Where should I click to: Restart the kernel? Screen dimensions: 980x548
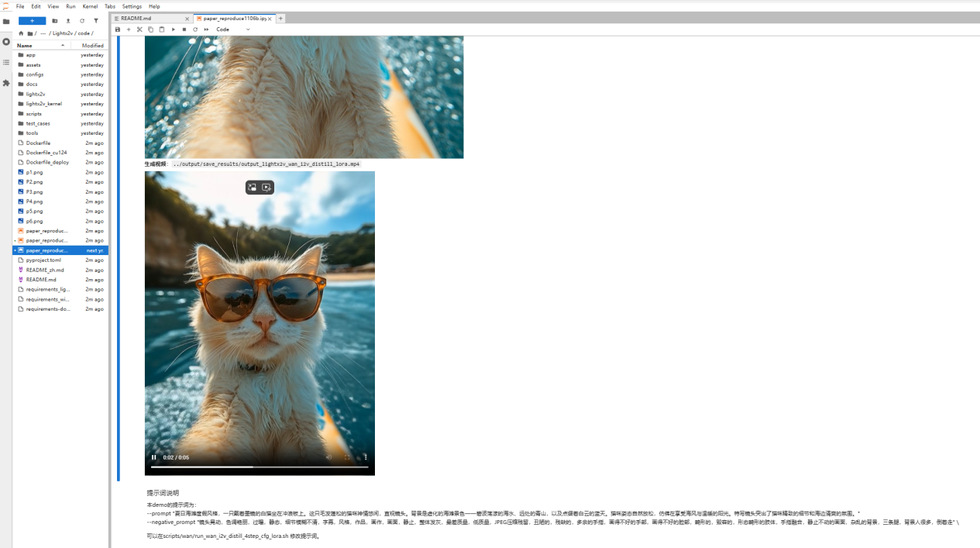(x=194, y=29)
